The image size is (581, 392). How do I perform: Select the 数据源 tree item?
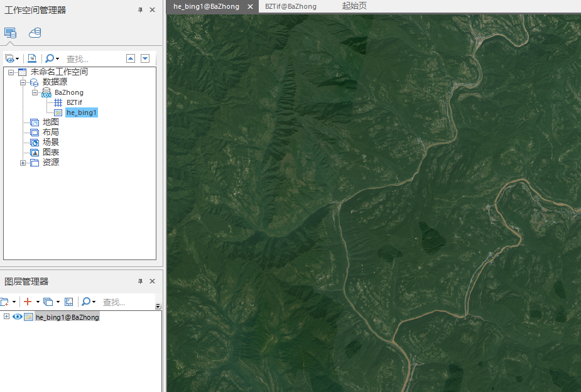tap(55, 82)
